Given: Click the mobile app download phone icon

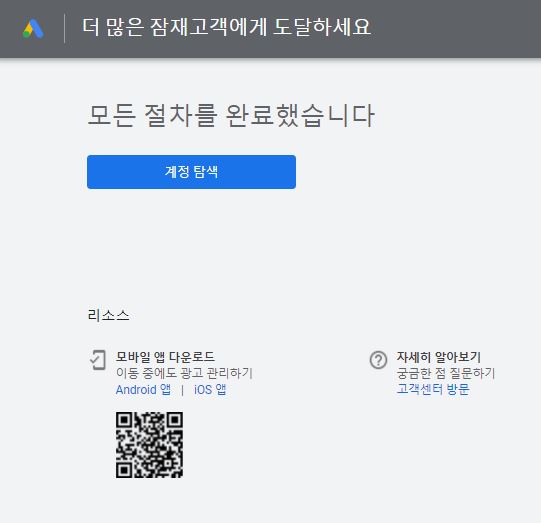Looking at the screenshot, I should pos(98,360).
